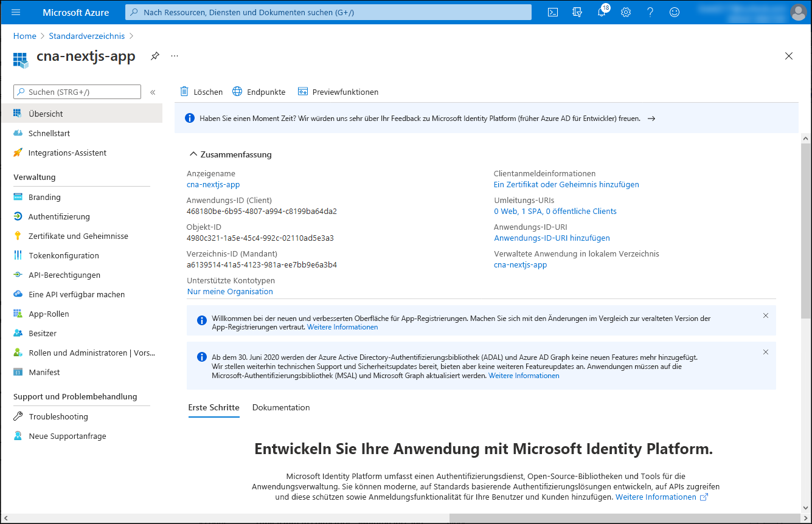Image resolution: width=812 pixels, height=524 pixels.
Task: Dismiss the ADAL deprecation info banner
Action: point(766,352)
